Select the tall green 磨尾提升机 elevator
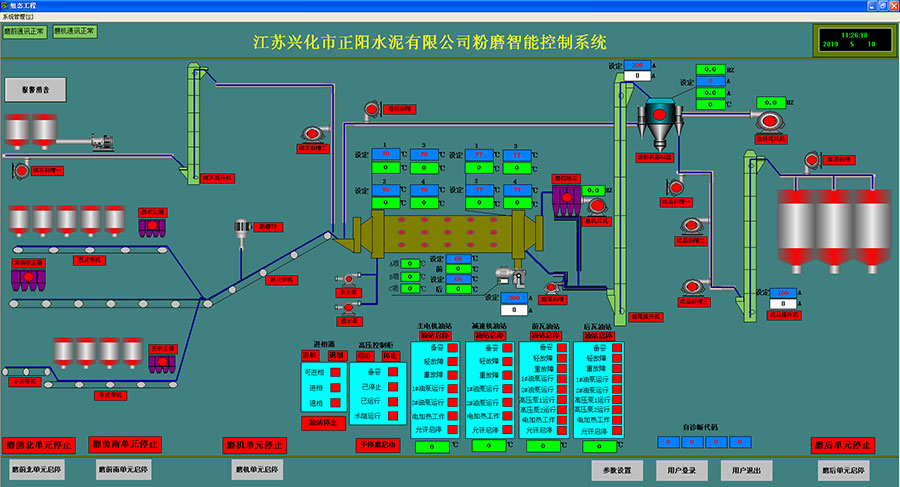 pos(620,198)
